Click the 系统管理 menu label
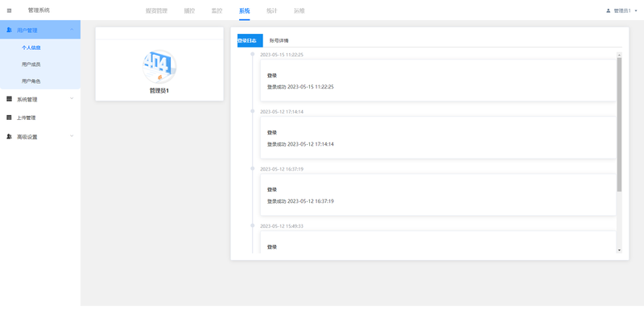The height and width of the screenshot is (314, 644). tap(27, 100)
